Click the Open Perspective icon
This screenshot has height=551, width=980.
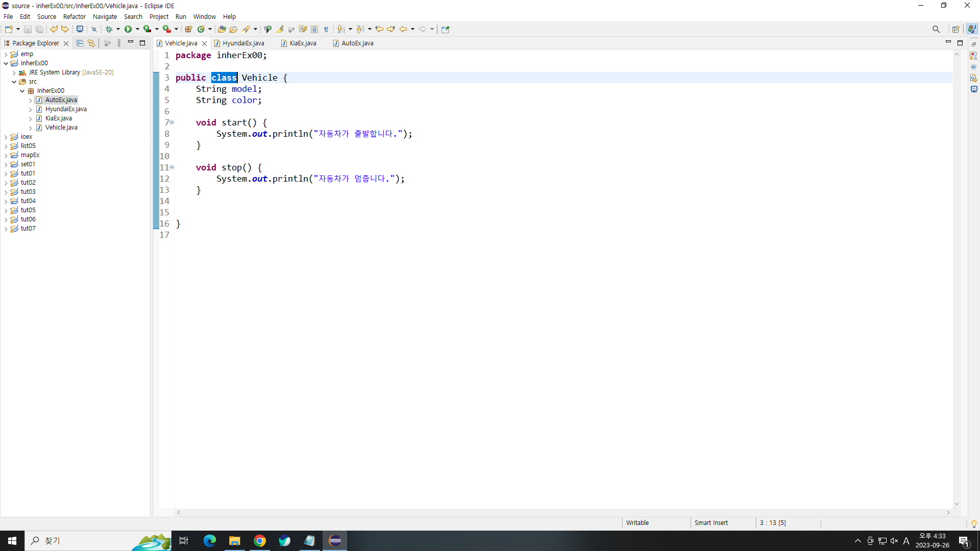pyautogui.click(x=955, y=29)
